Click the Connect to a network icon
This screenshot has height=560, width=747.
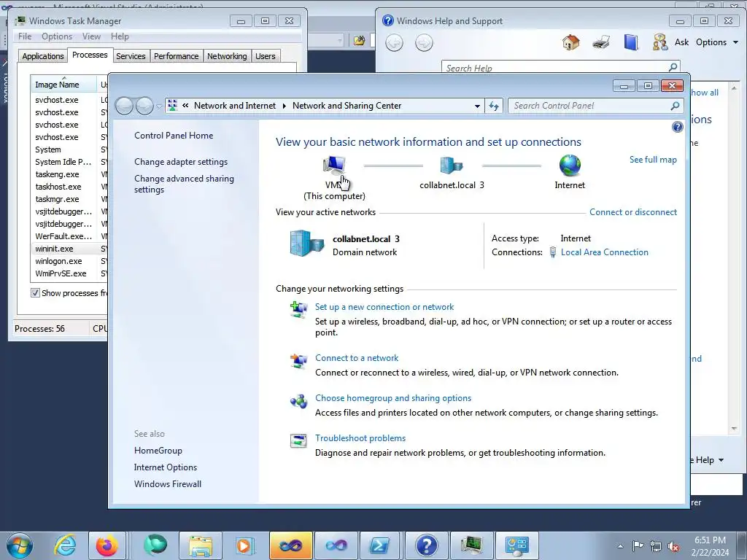click(298, 361)
